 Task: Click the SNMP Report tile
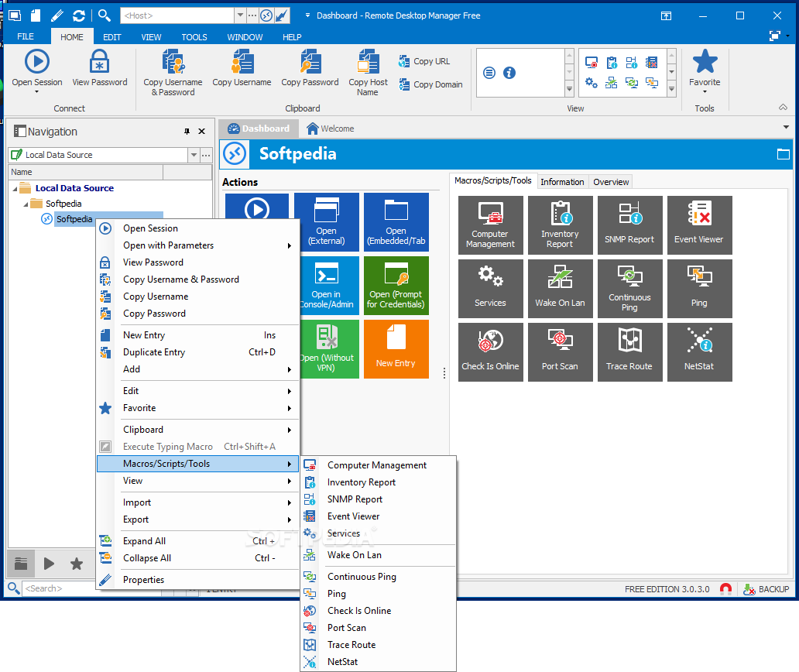tap(629, 225)
